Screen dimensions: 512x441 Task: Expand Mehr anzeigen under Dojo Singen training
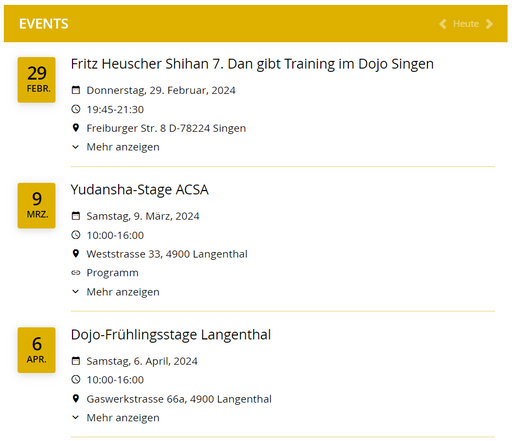[x=123, y=147]
